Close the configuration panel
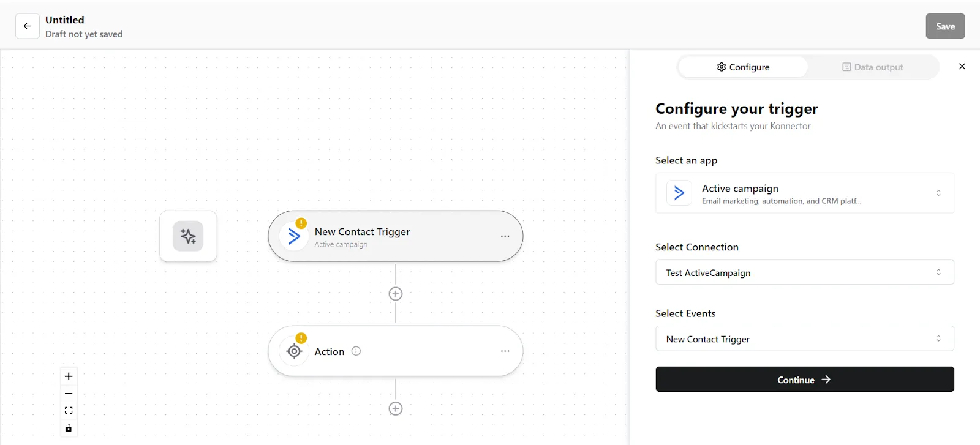Screen dimensions: 980x445 pyautogui.click(x=962, y=67)
